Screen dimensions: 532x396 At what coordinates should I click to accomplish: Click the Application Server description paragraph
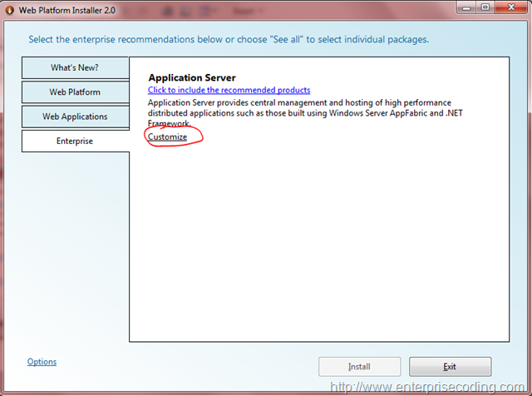pos(305,113)
